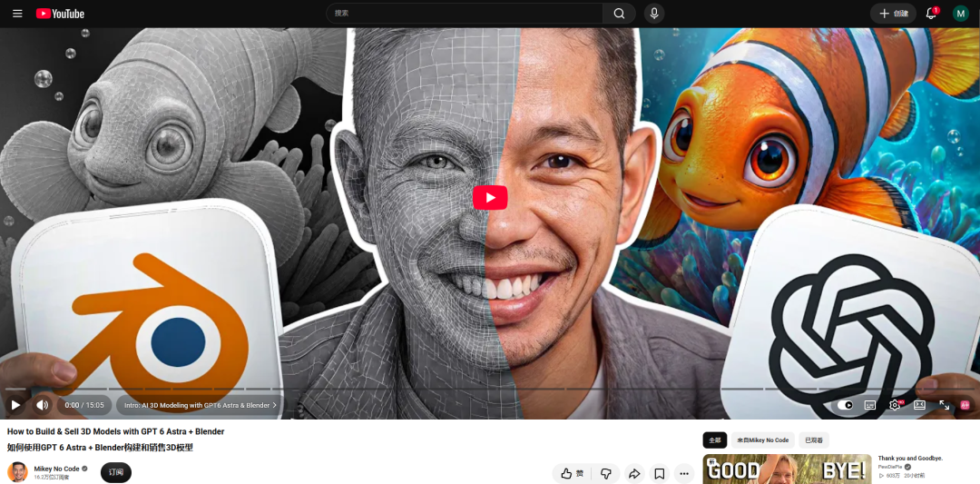Enter fullscreen mode
Viewport: 980px width, 484px height.
[944, 405]
